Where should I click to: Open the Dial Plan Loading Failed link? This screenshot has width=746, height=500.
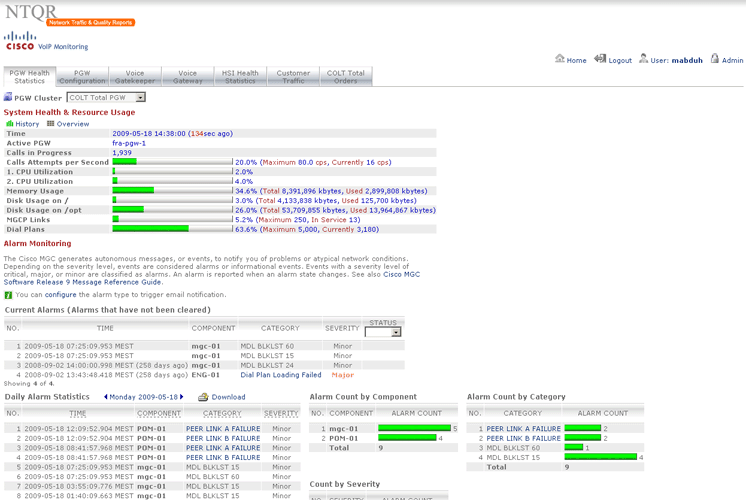click(281, 375)
